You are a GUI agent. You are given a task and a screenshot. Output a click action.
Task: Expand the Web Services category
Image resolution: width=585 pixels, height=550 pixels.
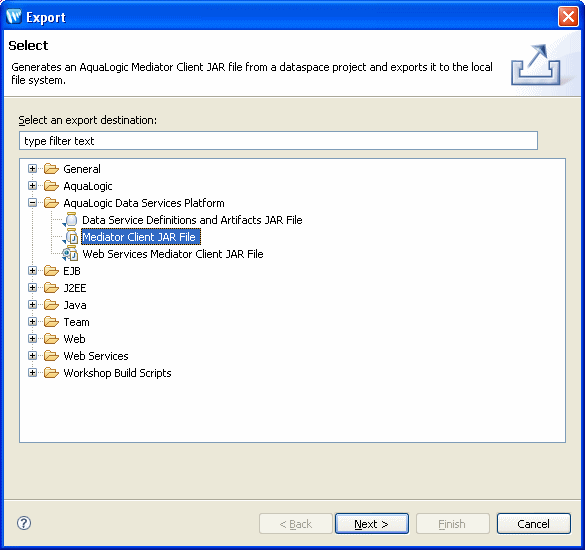click(32, 356)
